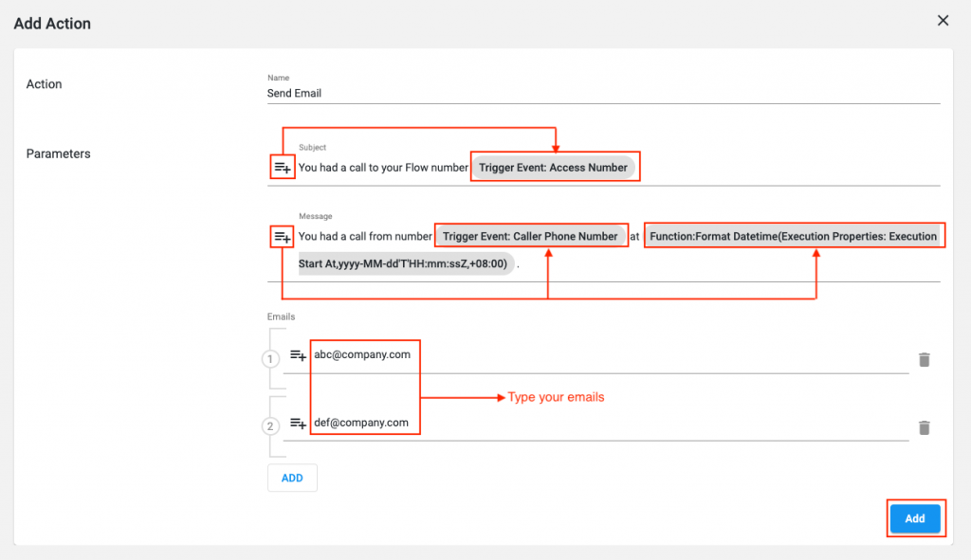Screen dimensions: 971x560
Task: Click the Emails section label
Action: pos(281,316)
